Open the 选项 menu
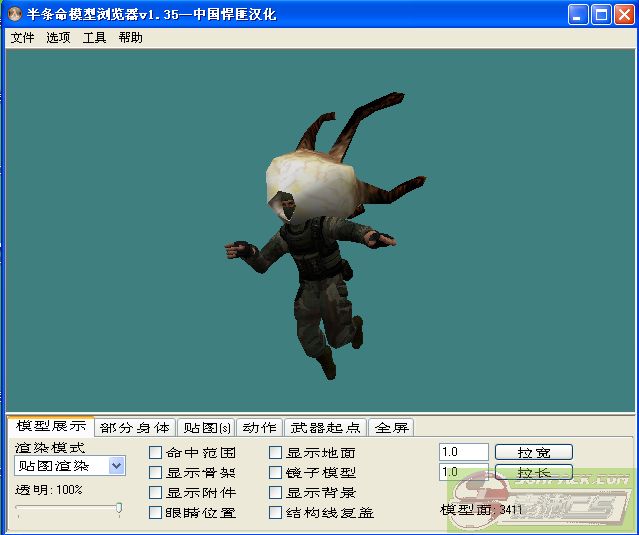This screenshot has width=639, height=535. click(x=58, y=38)
